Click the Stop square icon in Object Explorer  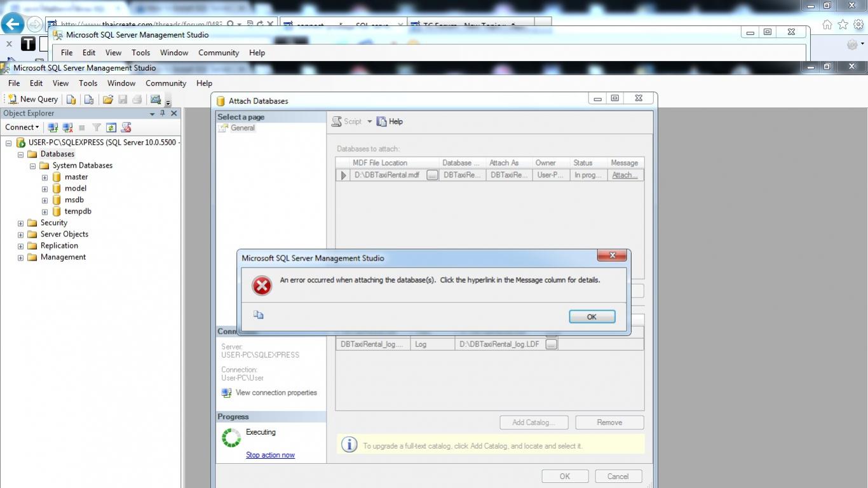[x=82, y=128]
